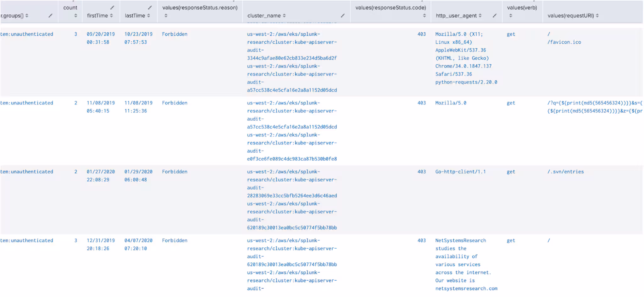
Task: Click the edit pencil on http_user_agent column
Action: [495, 15]
